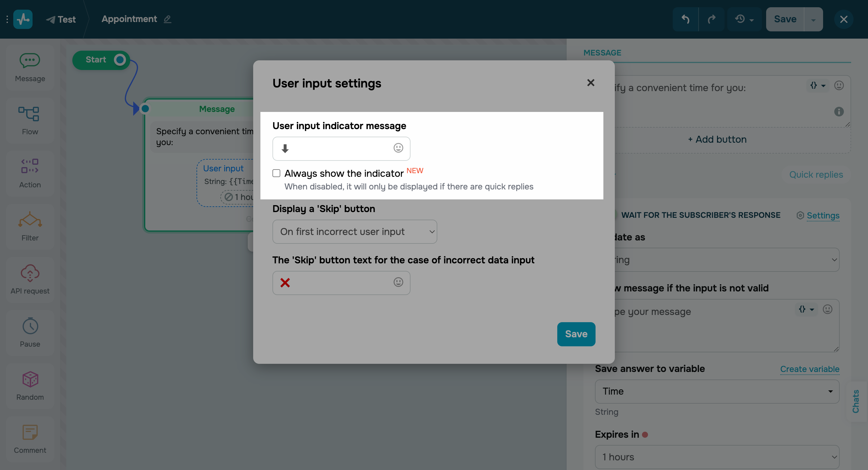868x470 pixels.
Task: Add a Comment block
Action: coord(30,439)
